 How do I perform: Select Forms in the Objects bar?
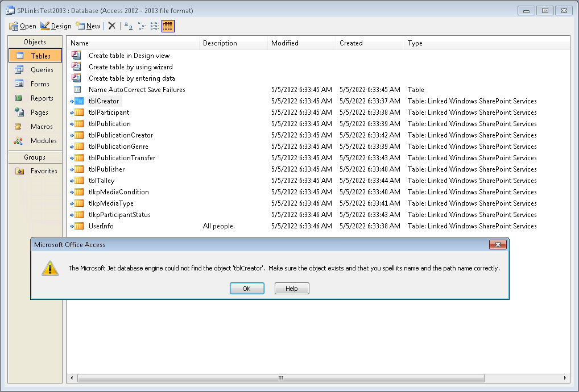pos(35,84)
